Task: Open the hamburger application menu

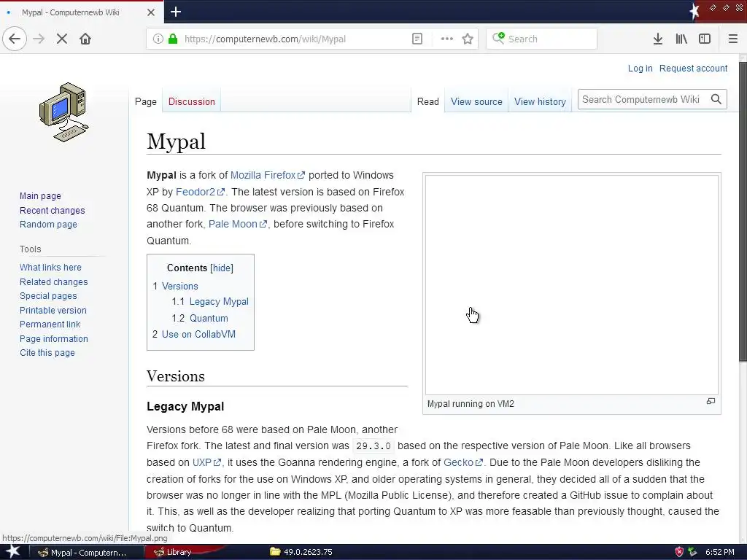Action: coord(732,39)
